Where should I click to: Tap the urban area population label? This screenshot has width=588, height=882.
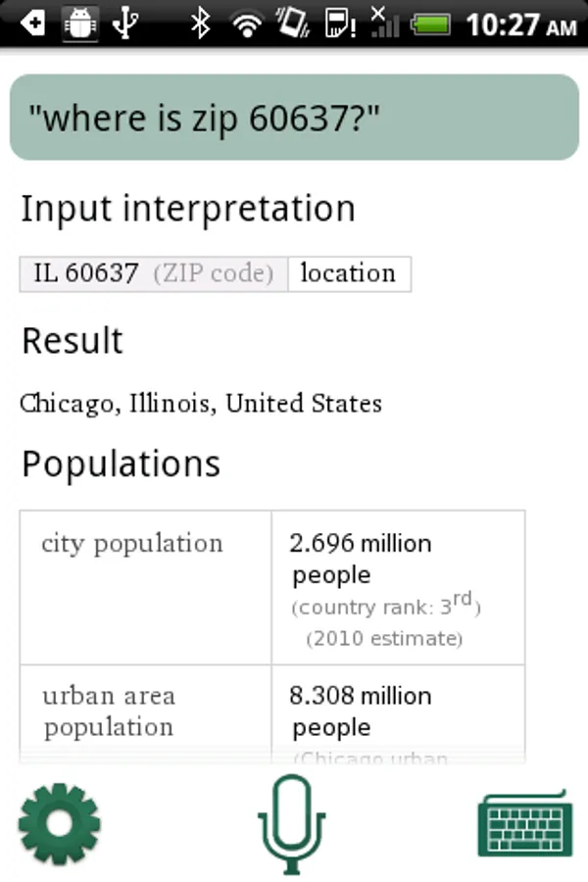[109, 711]
